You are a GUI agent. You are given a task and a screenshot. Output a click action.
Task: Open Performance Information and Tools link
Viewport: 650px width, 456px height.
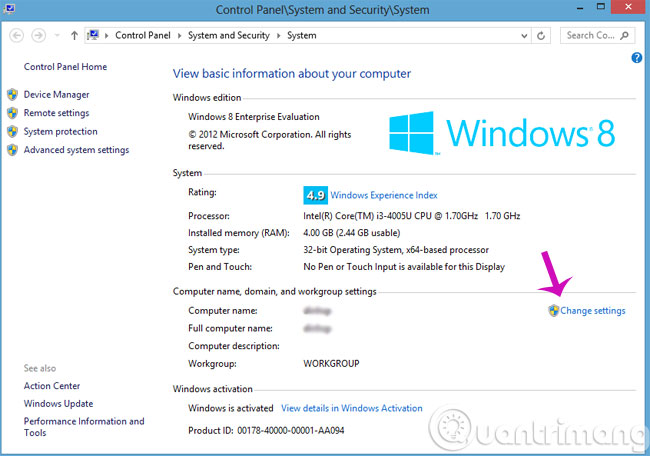point(84,427)
